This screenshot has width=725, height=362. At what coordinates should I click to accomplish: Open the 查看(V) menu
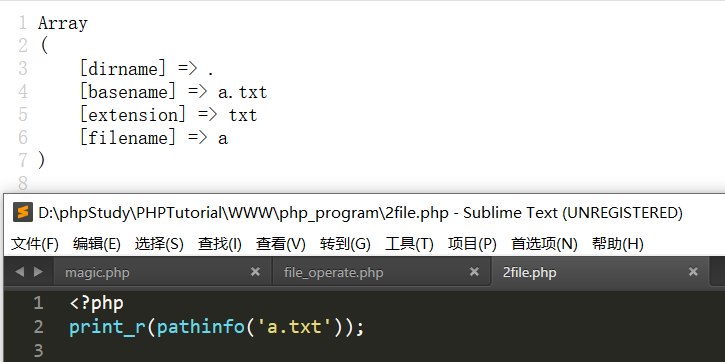281,244
